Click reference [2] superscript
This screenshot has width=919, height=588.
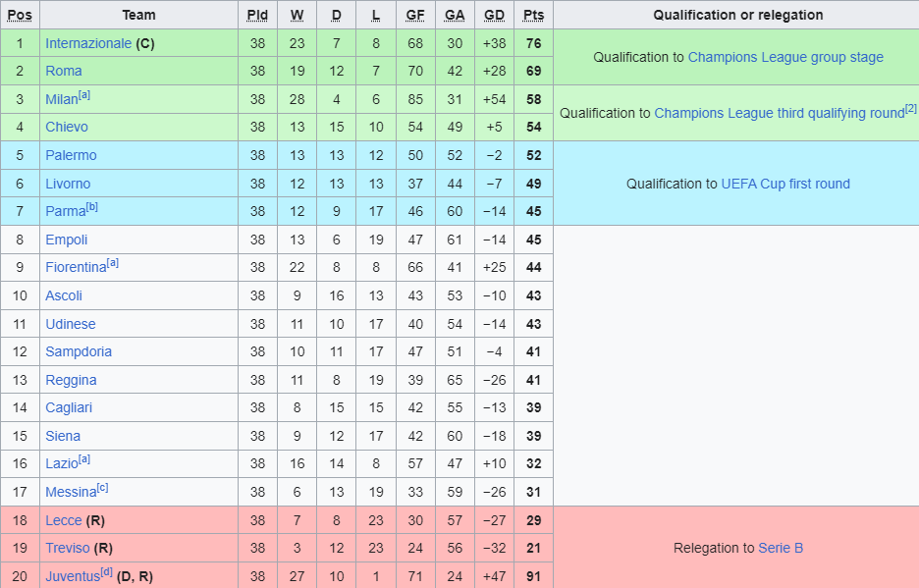[x=911, y=108]
